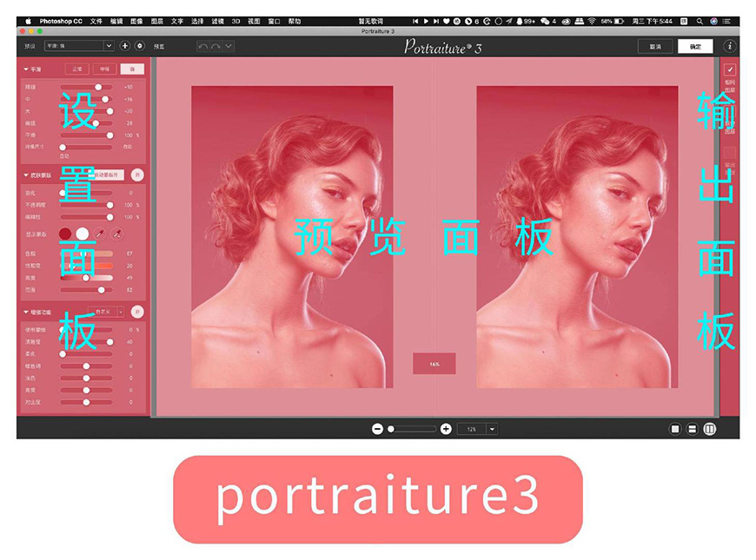Toggle the enhancements on/off round switch
756x560 pixels.
pos(137,312)
